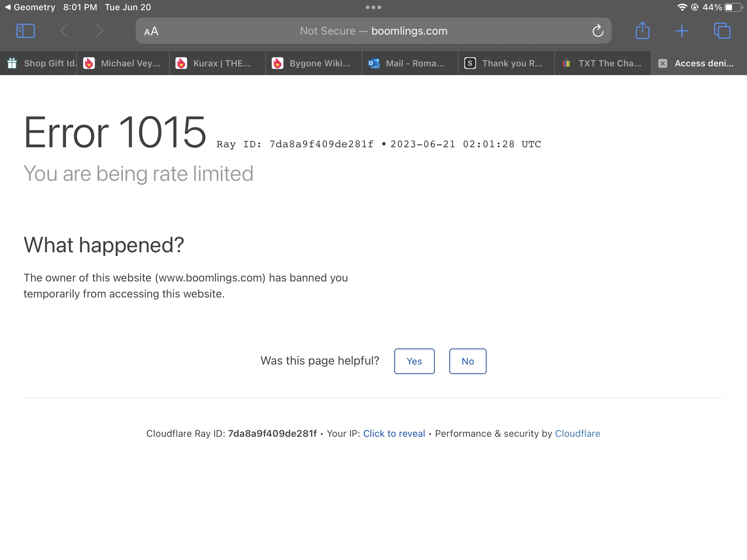Answer Yes to page helpful

[x=414, y=361]
